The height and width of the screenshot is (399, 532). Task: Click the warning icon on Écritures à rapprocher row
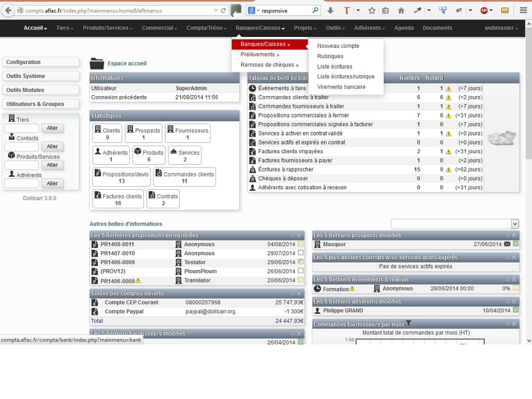click(x=448, y=170)
